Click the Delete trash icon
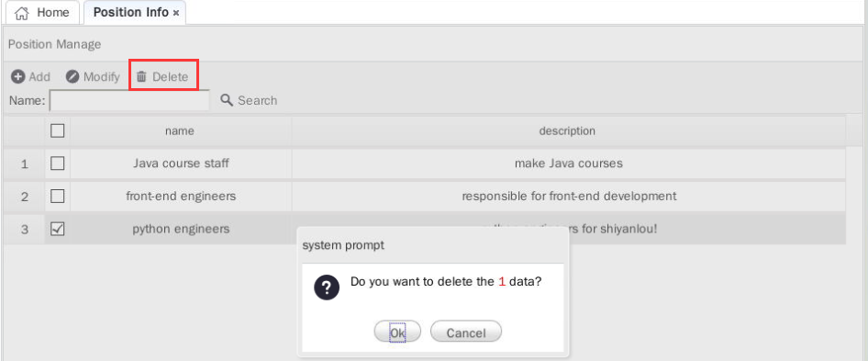 pyautogui.click(x=141, y=76)
